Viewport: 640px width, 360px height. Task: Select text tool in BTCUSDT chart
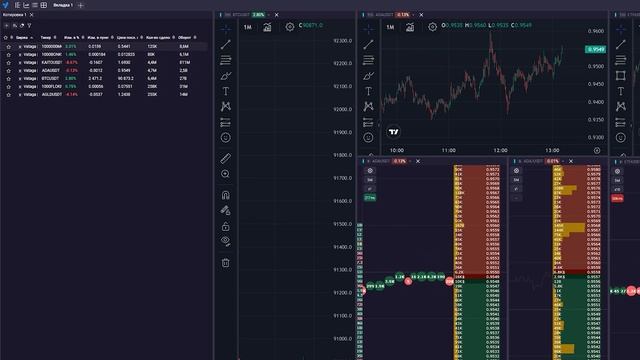point(225,91)
